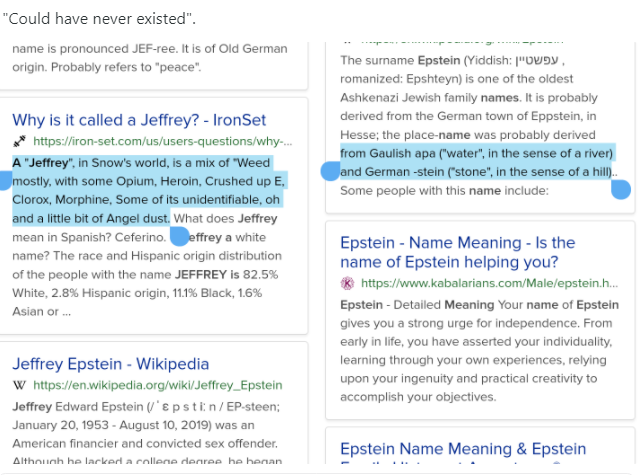Click the iron-set.com URL under IronSet title
The height and width of the screenshot is (475, 639).
[x=163, y=142]
